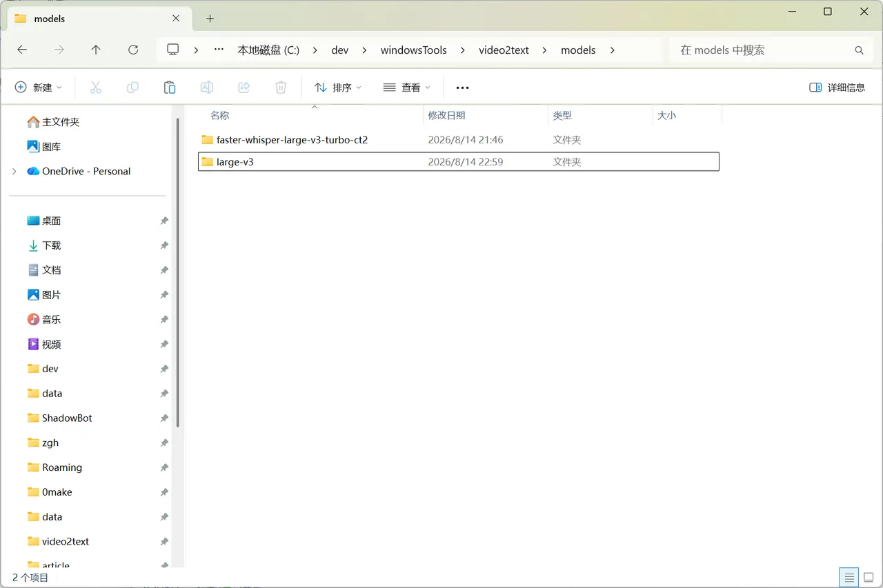Image resolution: width=883 pixels, height=588 pixels.
Task: Sort by 大小 column header
Action: point(687,115)
